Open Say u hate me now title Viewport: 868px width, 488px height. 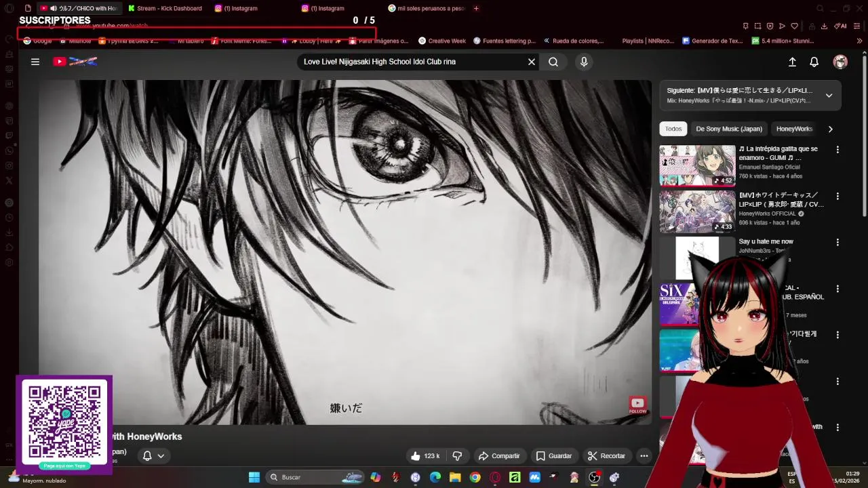coord(766,241)
